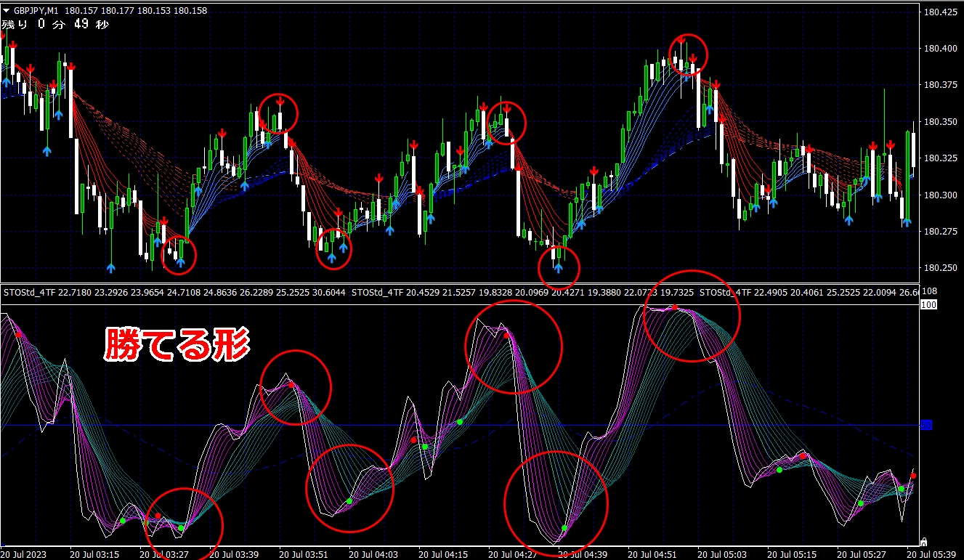Image resolution: width=964 pixels, height=560 pixels.
Task: Click the close price value 180.158
Action: pyautogui.click(x=192, y=11)
